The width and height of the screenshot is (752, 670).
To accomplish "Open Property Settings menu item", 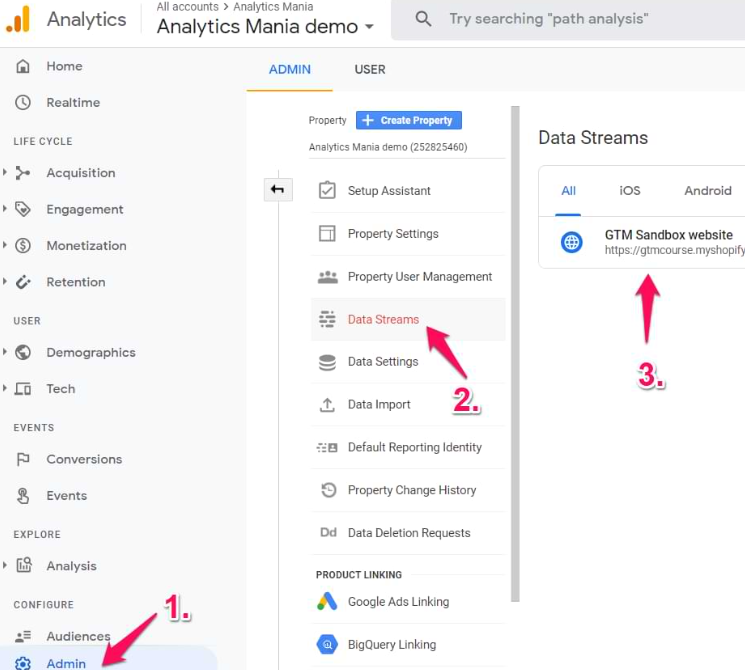I will point(408,234).
